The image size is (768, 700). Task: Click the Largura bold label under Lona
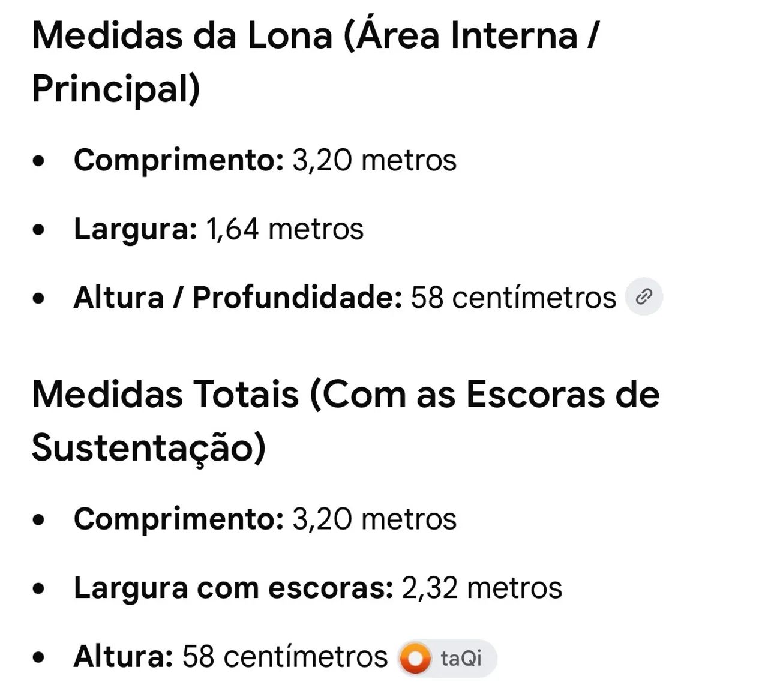pos(135,230)
